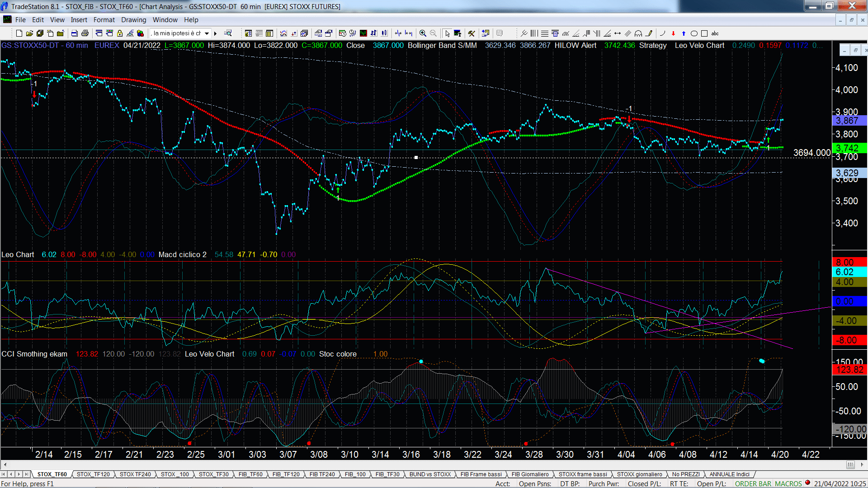868x488 pixels.
Task: Click the first-tab navigation arrow
Action: point(4,474)
